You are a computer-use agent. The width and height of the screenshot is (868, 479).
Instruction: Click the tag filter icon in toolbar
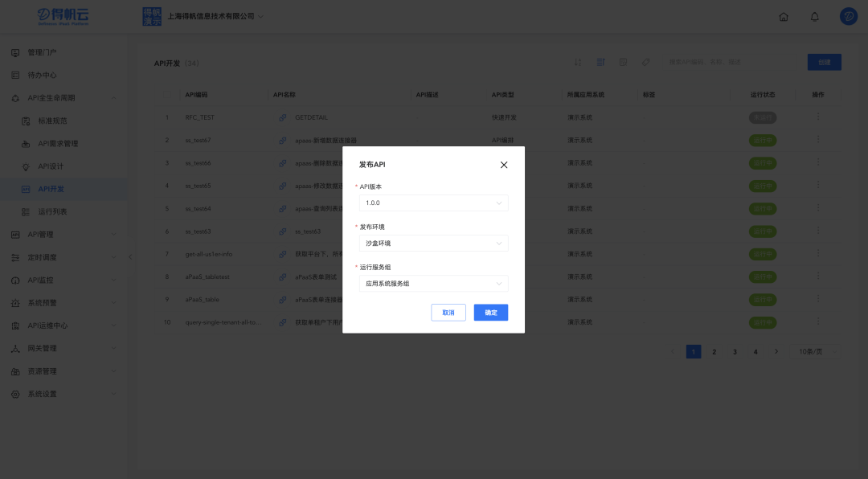pos(645,61)
